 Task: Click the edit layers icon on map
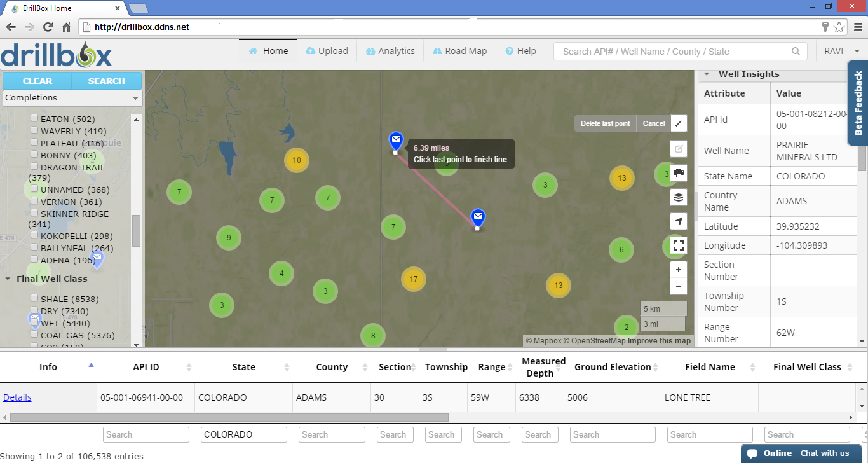point(679,149)
